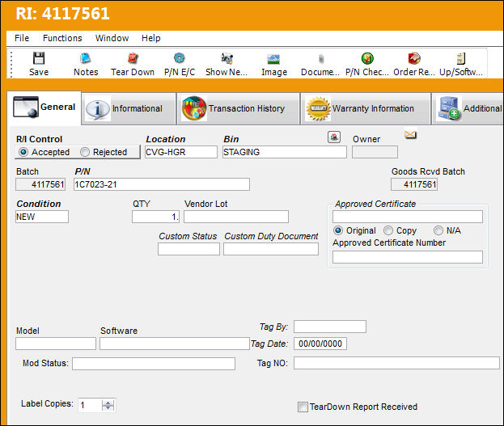Click the small icon beside Bin field
Viewport: 504px width, 426px height.
click(334, 137)
